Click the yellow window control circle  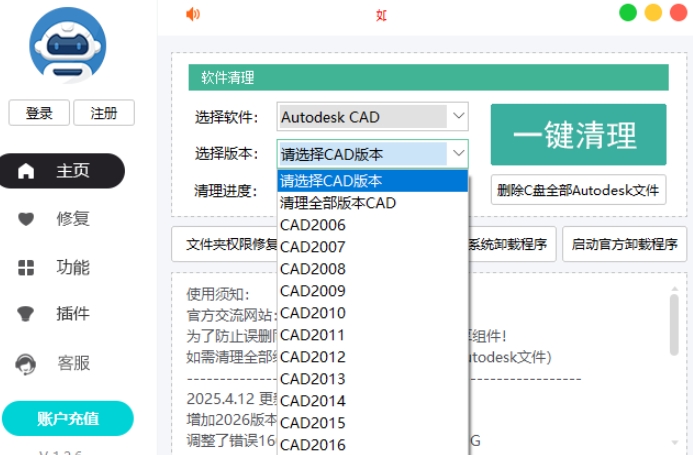tap(653, 12)
